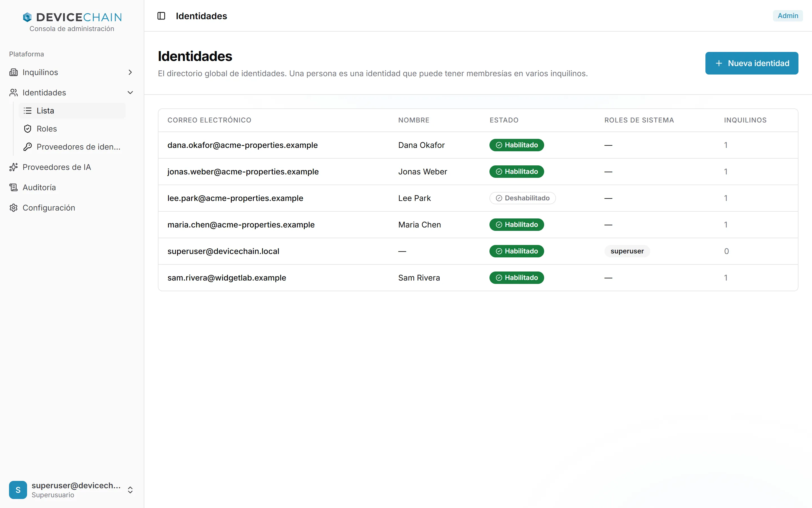Click the Lista list icon

tap(28, 111)
